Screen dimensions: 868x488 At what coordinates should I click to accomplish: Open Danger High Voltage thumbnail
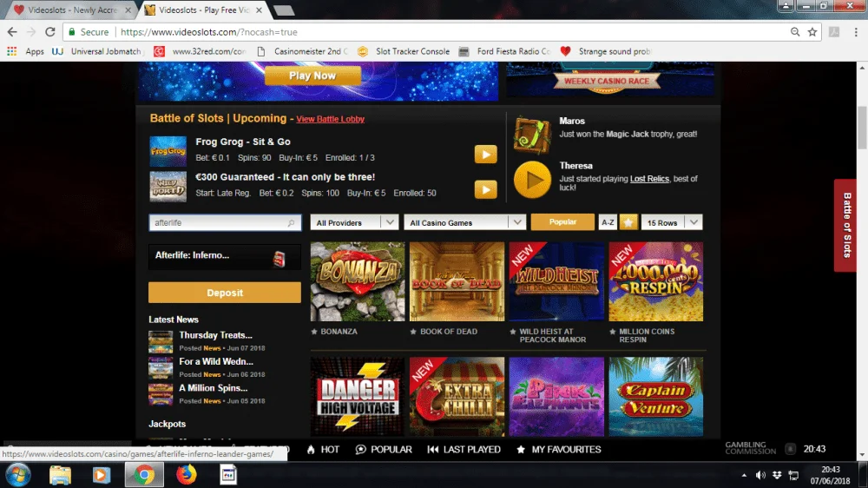coord(358,397)
